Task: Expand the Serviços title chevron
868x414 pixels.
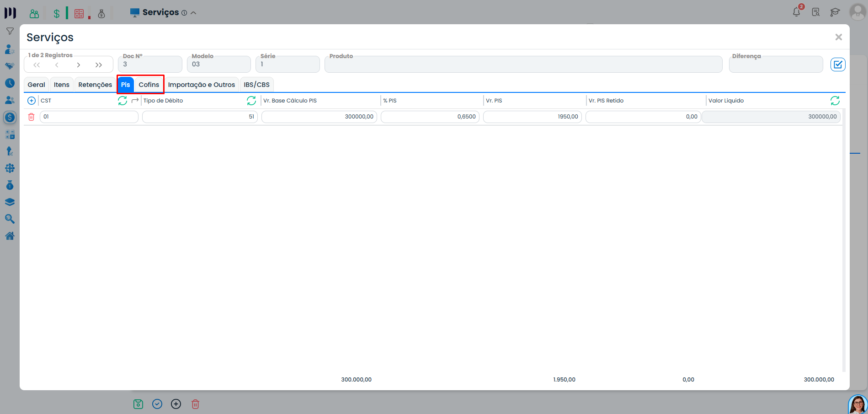Action: coord(193,13)
